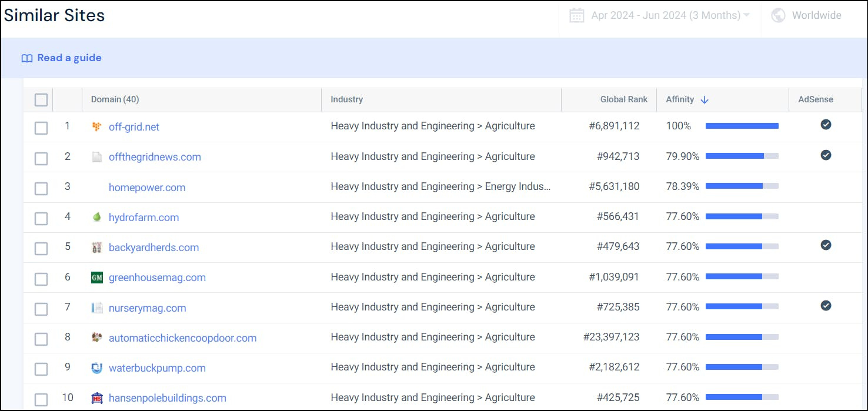This screenshot has width=868, height=411.
Task: Click global rank #6,891,112
Action: 614,126
